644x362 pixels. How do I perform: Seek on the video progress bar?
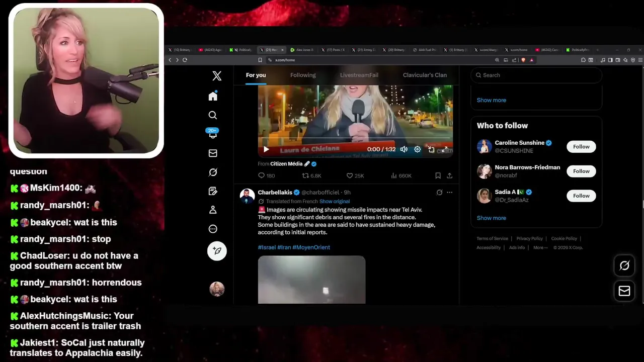pos(355,137)
